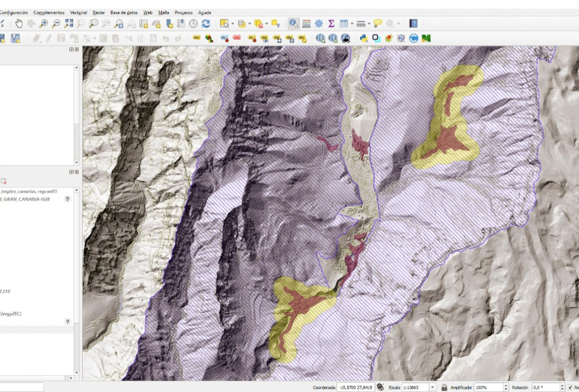The height and width of the screenshot is (392, 579).
Task: Activate the Identify Features tool
Action: pyautogui.click(x=293, y=24)
